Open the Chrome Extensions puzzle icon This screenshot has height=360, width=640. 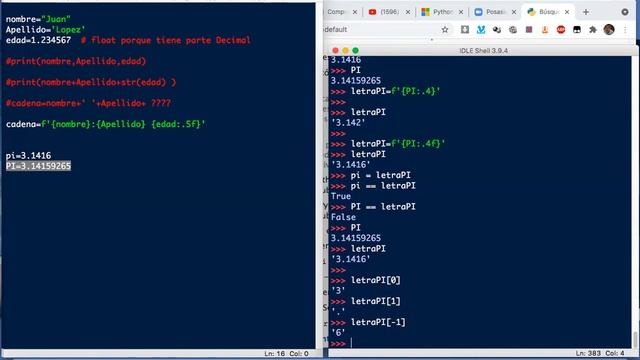click(x=593, y=29)
